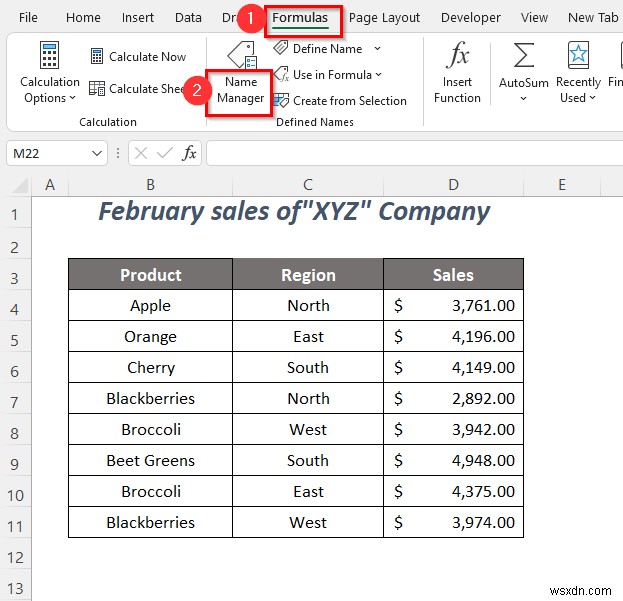Switch to the Data tab
Screen dimensions: 623x601
(188, 17)
